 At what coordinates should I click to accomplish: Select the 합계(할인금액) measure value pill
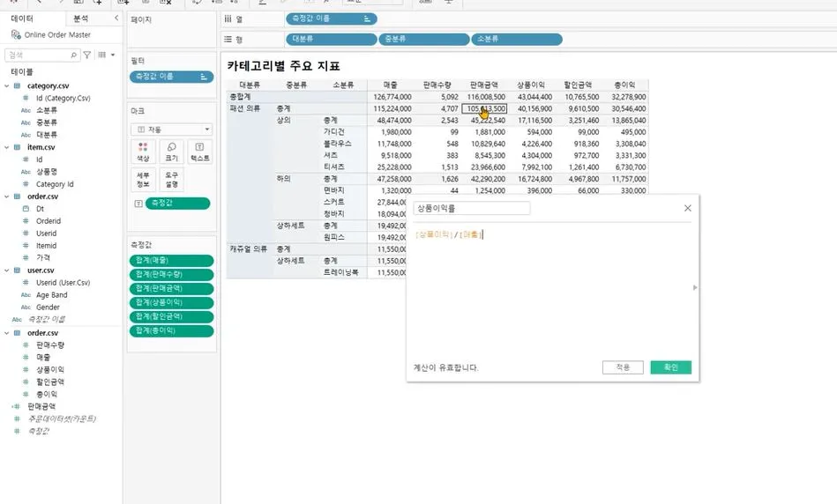click(171, 317)
